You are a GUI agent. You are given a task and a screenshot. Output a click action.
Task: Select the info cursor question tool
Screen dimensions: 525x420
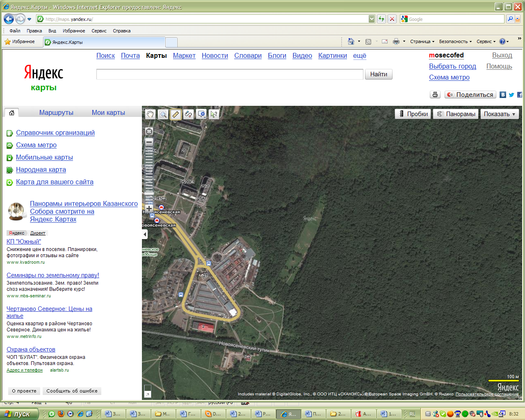click(214, 114)
